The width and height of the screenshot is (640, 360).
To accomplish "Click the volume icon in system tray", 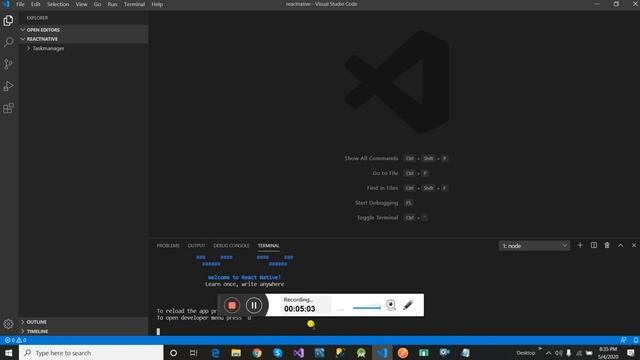I will [x=558, y=353].
